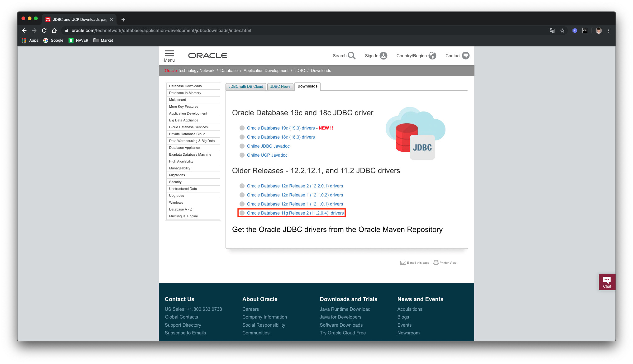Switch to JDBC News tab
Image resolution: width=633 pixels, height=364 pixels.
tap(280, 87)
